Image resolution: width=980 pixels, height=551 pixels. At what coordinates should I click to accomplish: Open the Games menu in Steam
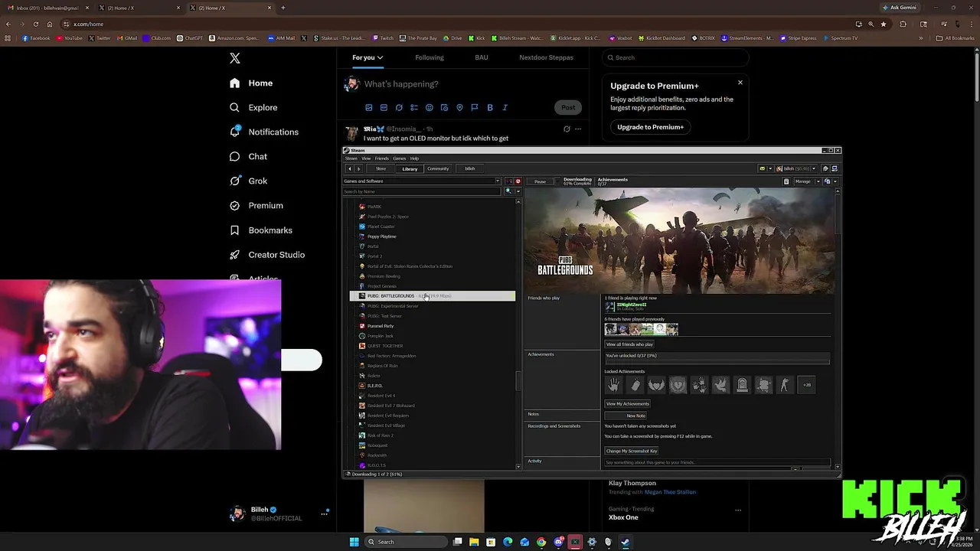(x=399, y=158)
